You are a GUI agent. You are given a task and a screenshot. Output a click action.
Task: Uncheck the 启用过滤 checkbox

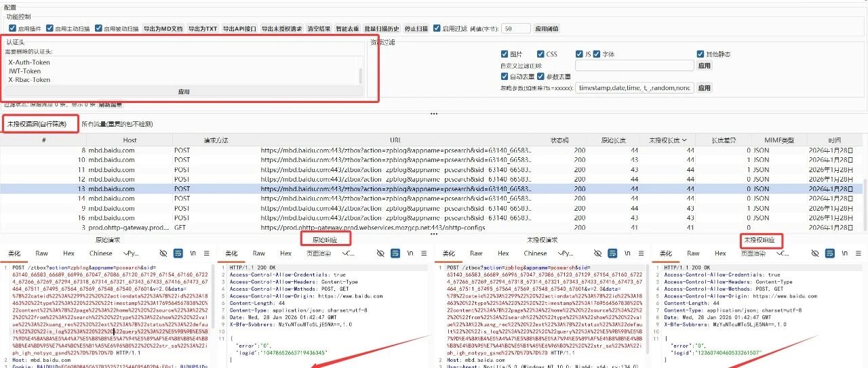(437, 28)
